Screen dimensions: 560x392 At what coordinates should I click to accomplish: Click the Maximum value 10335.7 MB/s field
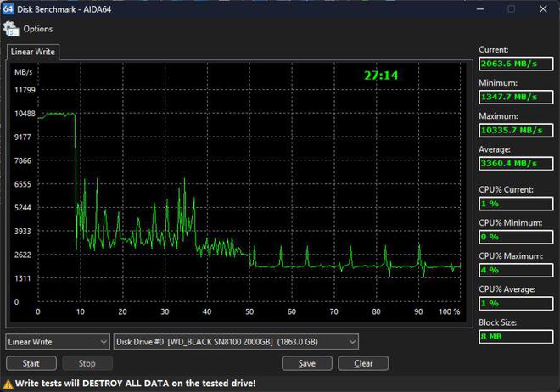click(x=516, y=131)
